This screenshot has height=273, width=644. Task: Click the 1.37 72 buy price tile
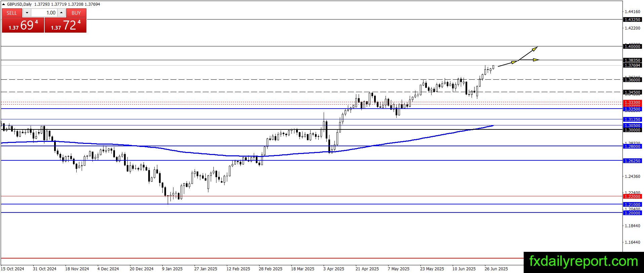pyautogui.click(x=66, y=25)
